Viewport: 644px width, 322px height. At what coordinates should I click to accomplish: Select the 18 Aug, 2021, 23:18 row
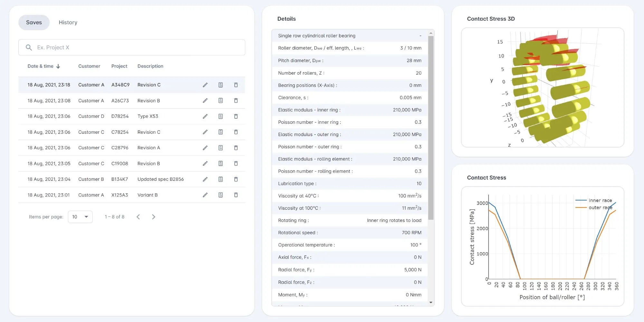[x=132, y=85]
